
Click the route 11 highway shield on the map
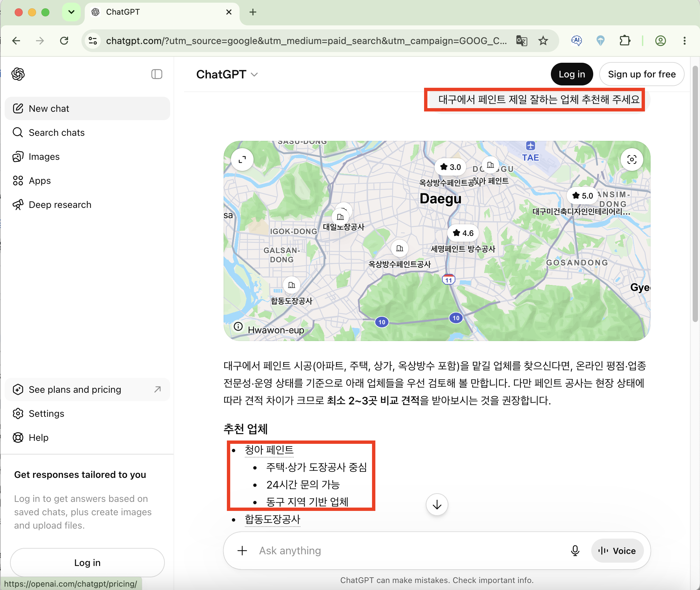[448, 280]
